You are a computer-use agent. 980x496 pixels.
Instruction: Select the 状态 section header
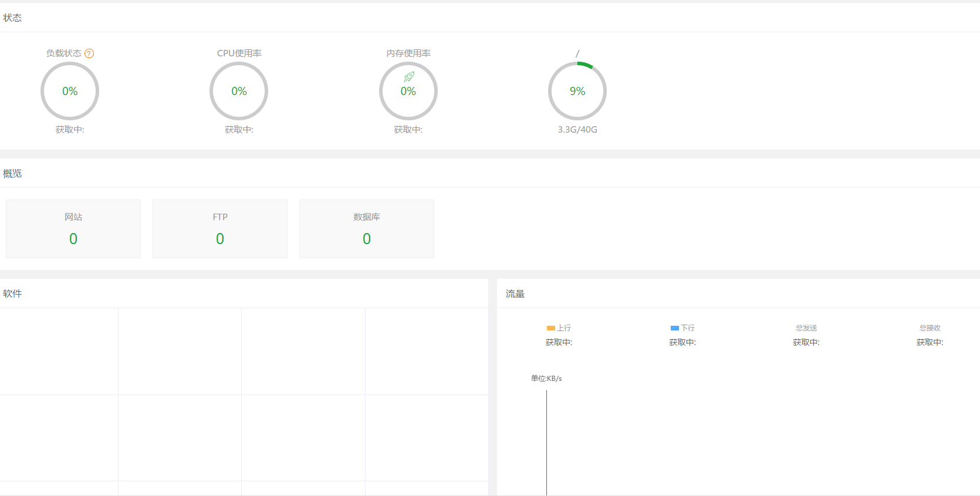pyautogui.click(x=12, y=18)
